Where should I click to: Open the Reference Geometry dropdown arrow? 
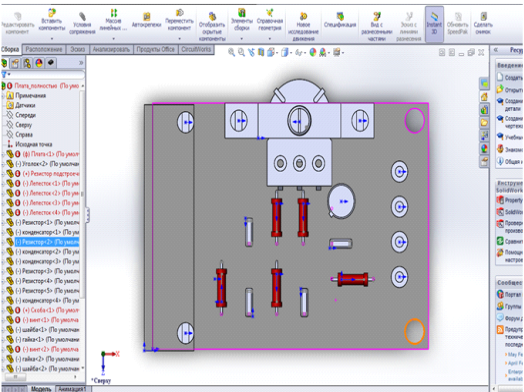point(270,39)
